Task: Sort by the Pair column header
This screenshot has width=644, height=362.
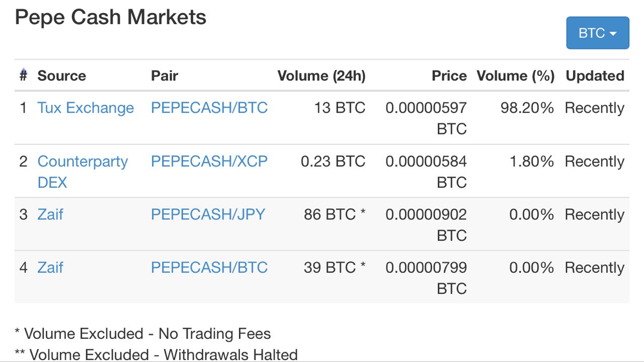Action: tap(165, 76)
